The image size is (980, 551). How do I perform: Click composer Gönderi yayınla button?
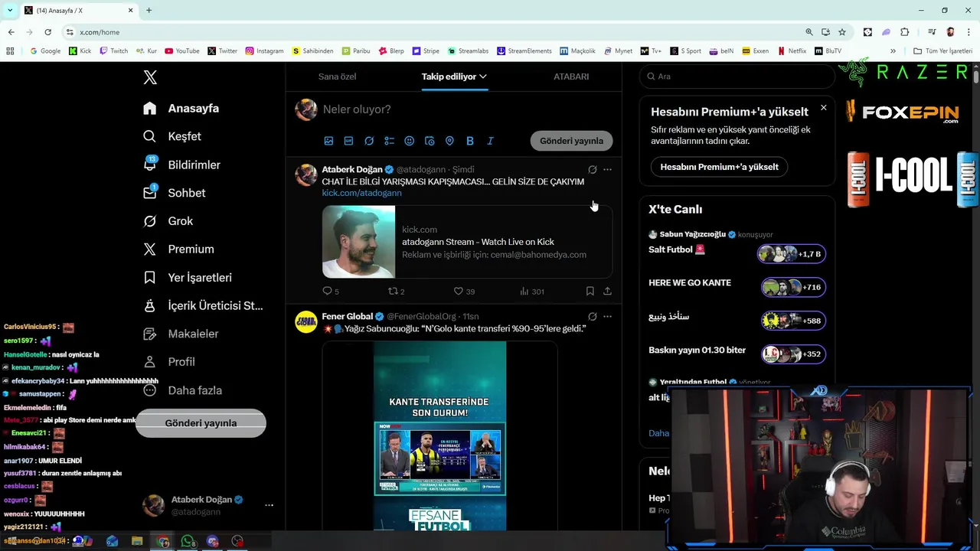tap(571, 141)
